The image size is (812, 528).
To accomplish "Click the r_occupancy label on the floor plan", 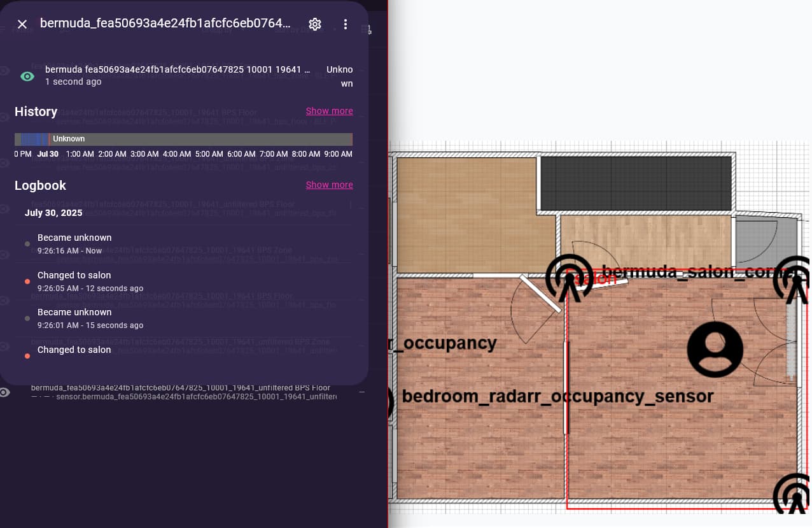I will [443, 343].
